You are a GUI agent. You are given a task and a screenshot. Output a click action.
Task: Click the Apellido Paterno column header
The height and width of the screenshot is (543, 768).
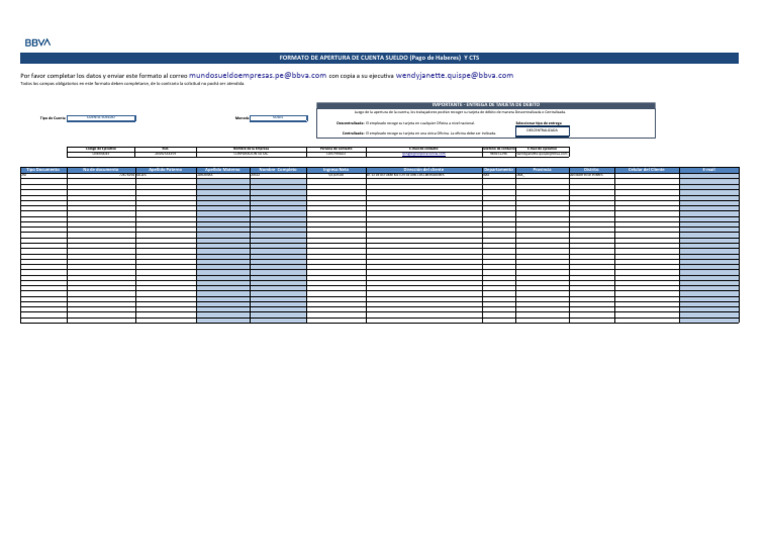click(166, 169)
